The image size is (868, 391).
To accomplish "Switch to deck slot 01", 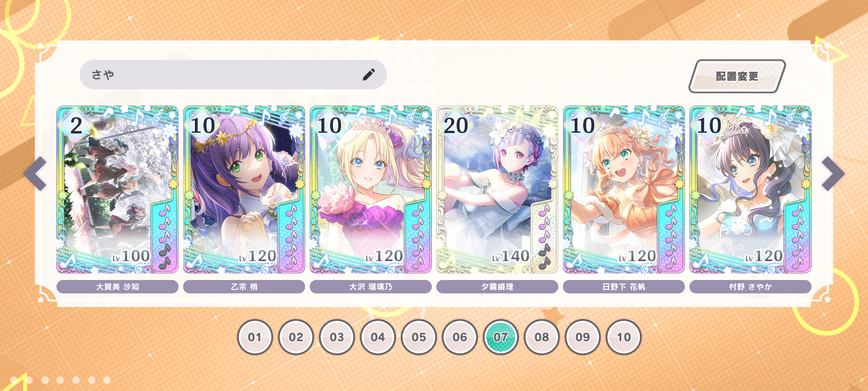I will pyautogui.click(x=255, y=337).
